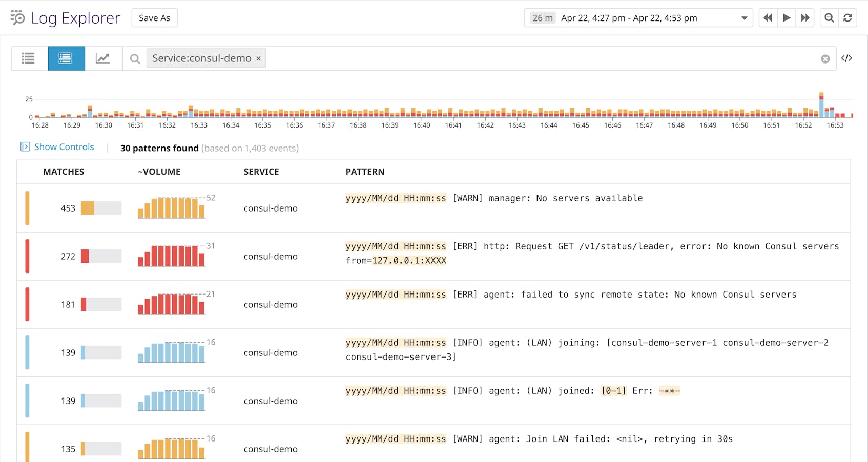Screen dimensions: 868x462
Task: Start live tail with the play control
Action: point(787,17)
